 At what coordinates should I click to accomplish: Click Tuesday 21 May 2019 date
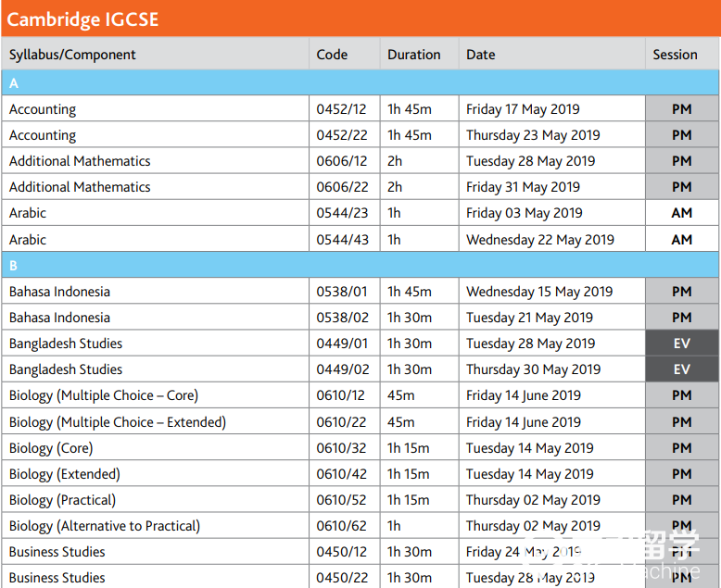tap(530, 318)
